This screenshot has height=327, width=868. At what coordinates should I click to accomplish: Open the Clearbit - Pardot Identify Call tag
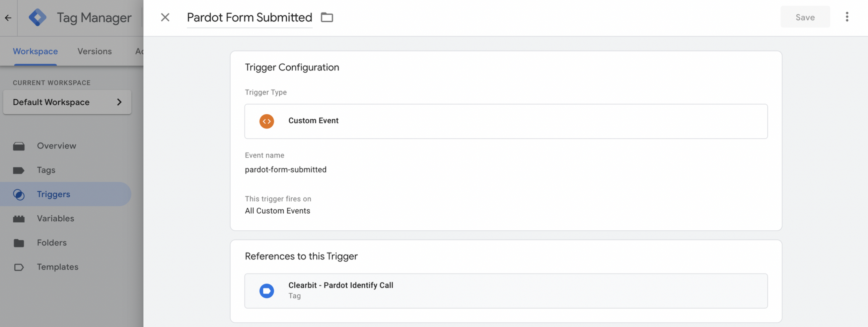click(x=340, y=285)
